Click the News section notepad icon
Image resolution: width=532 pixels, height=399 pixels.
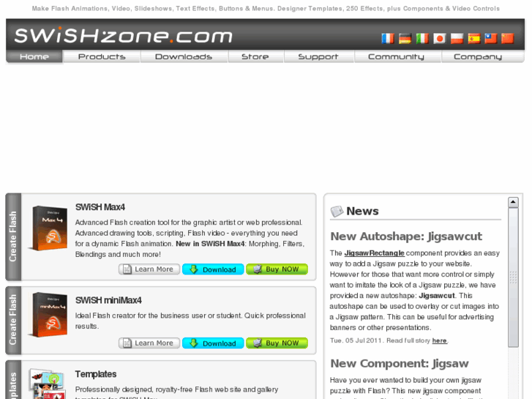pyautogui.click(x=337, y=212)
